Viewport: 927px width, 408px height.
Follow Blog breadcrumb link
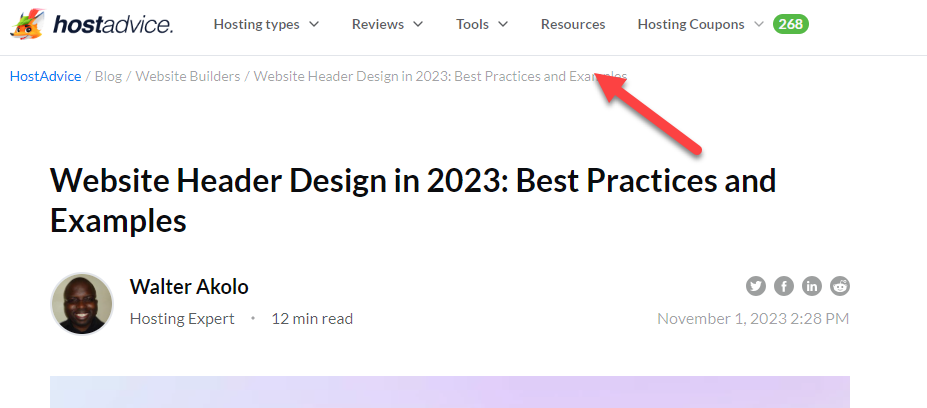(108, 76)
